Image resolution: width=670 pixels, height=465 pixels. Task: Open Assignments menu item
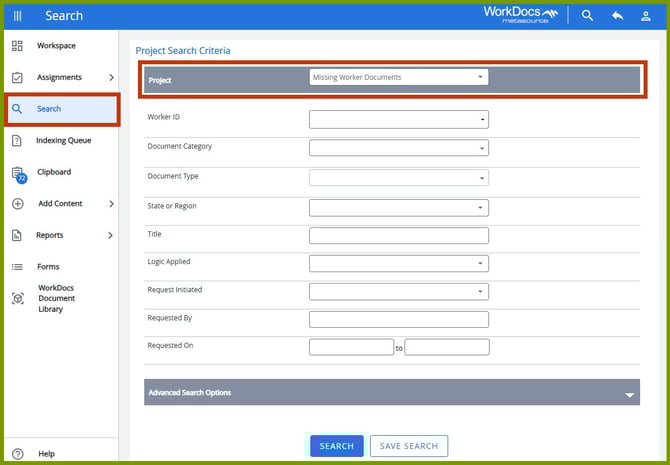59,77
